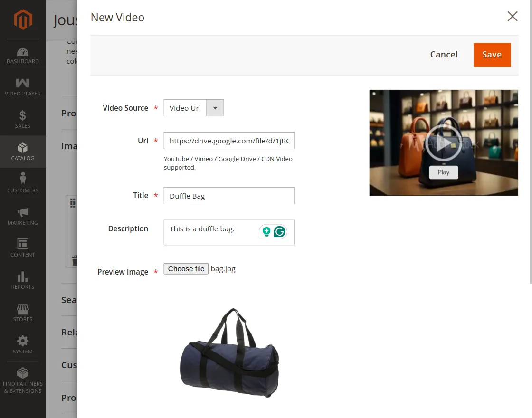Cancel the New Video dialog
The height and width of the screenshot is (418, 532).
tap(444, 54)
